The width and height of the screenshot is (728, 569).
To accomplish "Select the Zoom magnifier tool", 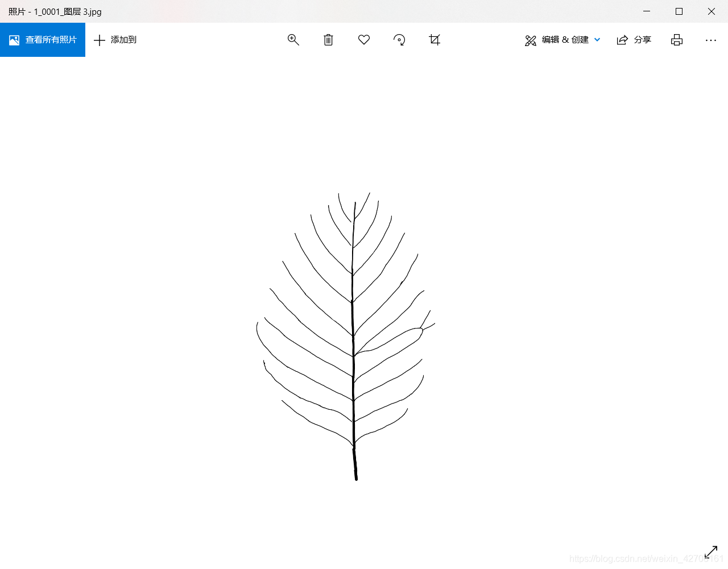I will click(x=293, y=40).
